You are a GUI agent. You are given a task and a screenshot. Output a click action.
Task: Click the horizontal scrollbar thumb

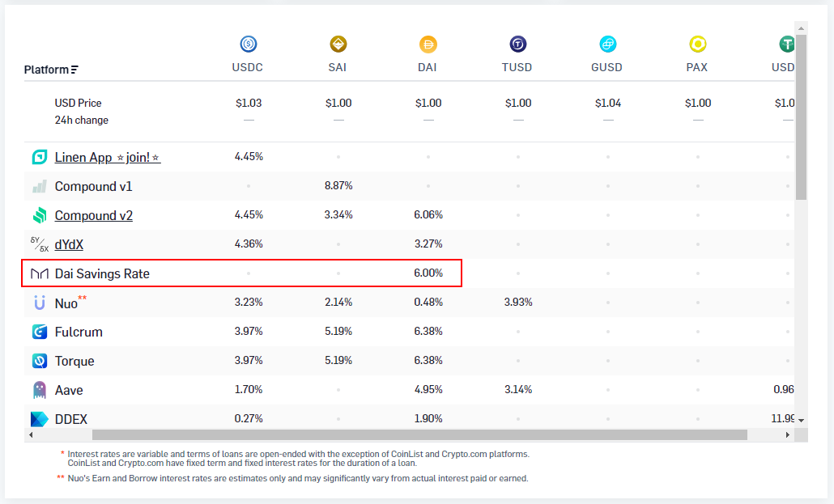(419, 435)
